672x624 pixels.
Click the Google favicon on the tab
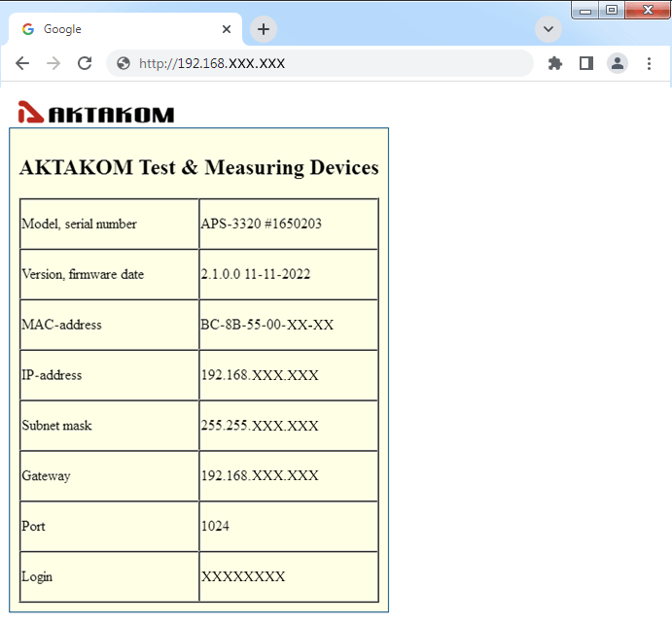point(28,29)
